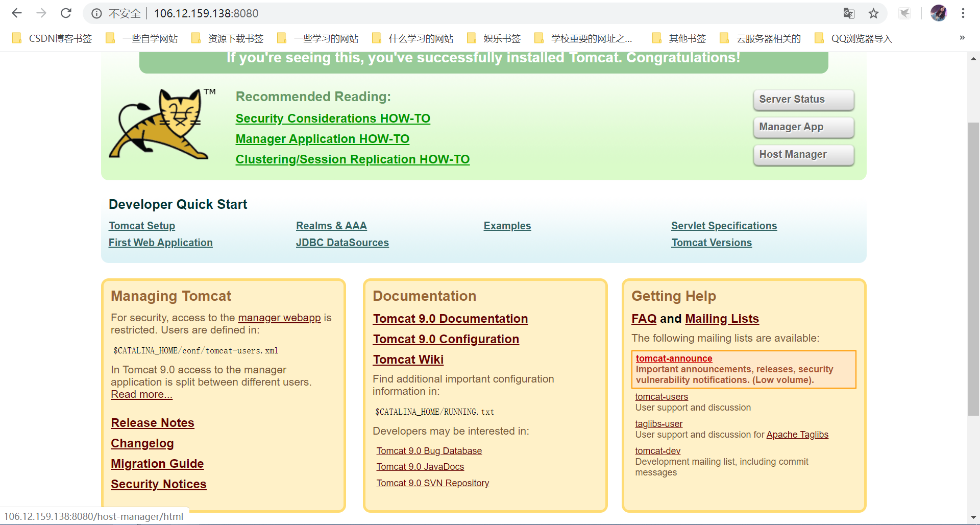
Task: Open Tomcat 9.0 Configuration link
Action: click(x=446, y=339)
